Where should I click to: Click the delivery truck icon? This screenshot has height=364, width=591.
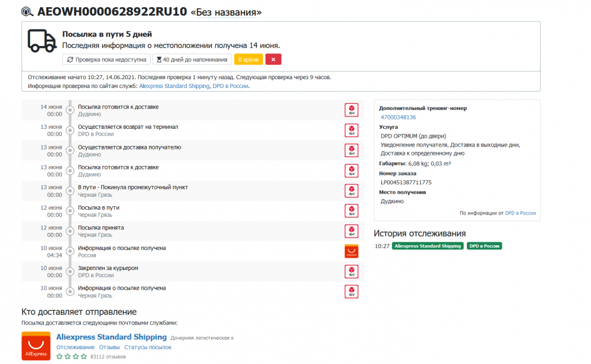pos(41,41)
